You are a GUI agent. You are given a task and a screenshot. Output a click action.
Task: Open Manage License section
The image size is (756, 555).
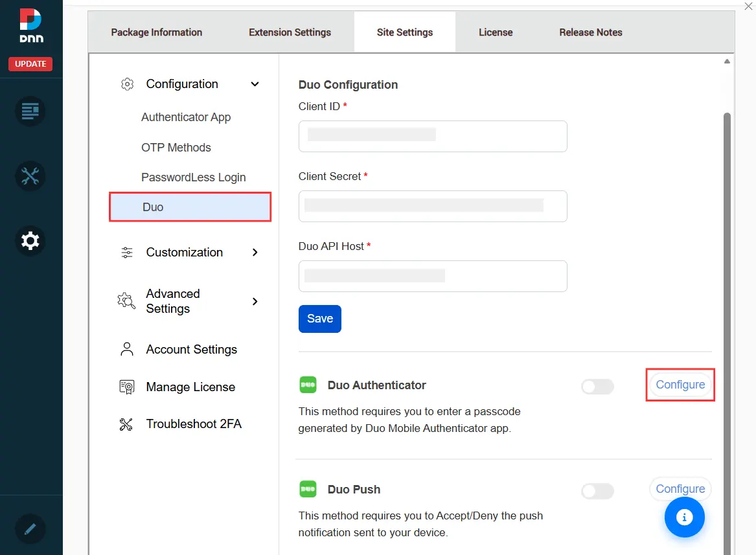coord(190,387)
